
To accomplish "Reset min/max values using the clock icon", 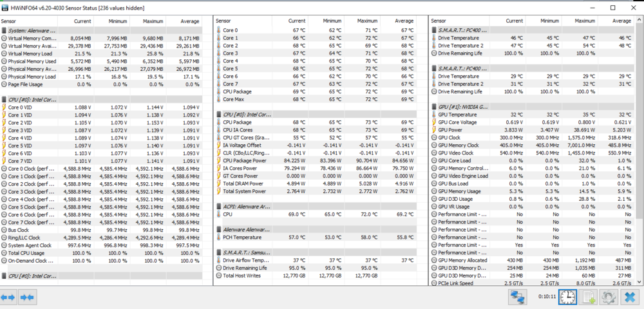I will [x=567, y=297].
